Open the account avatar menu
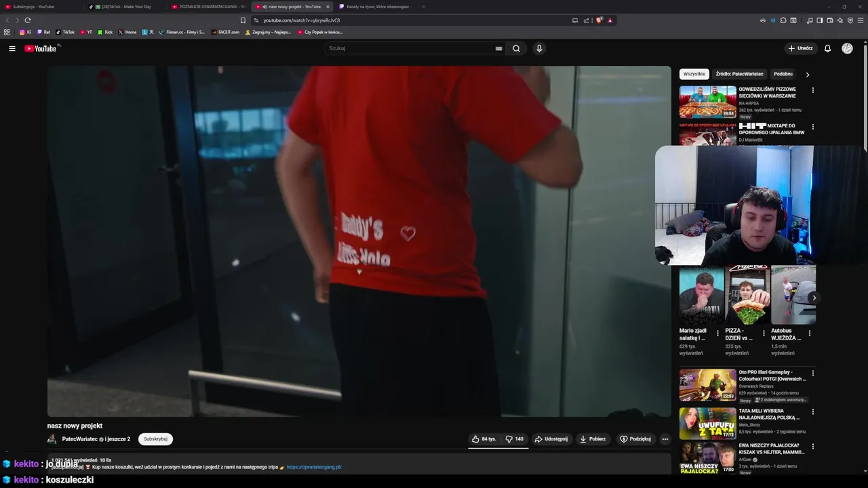 pyautogui.click(x=847, y=49)
